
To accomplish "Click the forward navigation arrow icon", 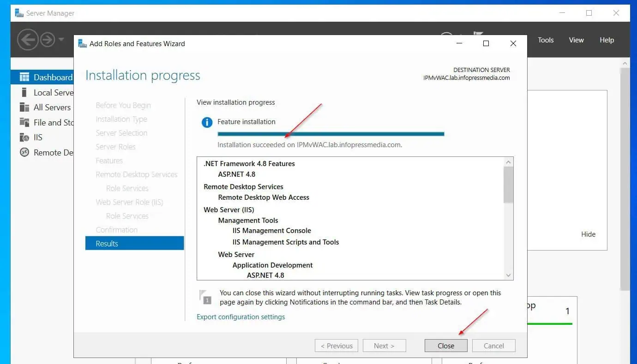I will (48, 40).
